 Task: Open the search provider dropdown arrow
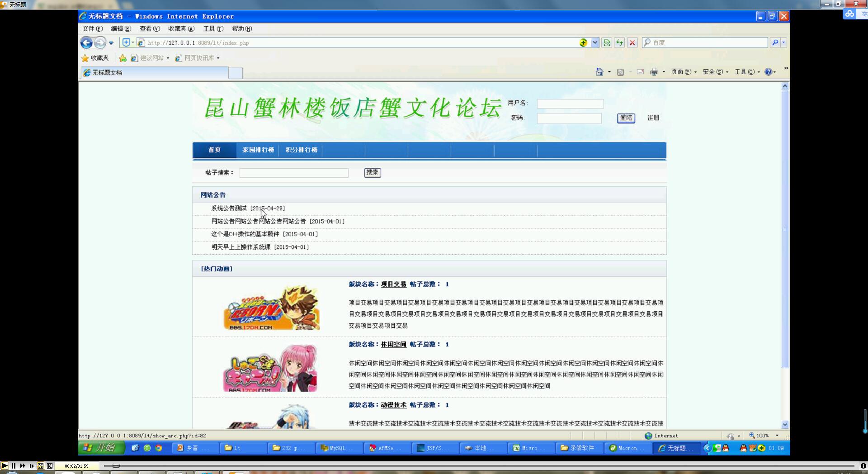pyautogui.click(x=783, y=43)
